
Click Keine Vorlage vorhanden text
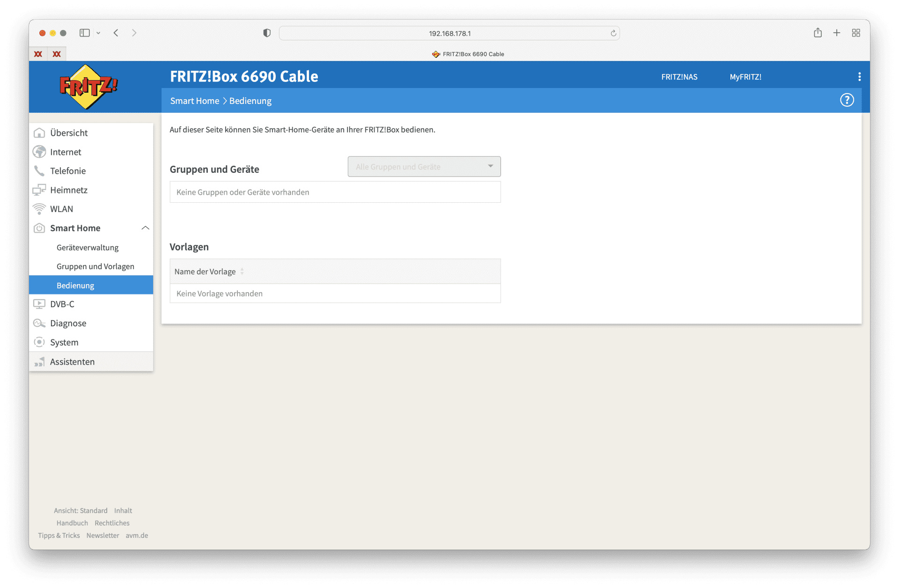(x=219, y=294)
